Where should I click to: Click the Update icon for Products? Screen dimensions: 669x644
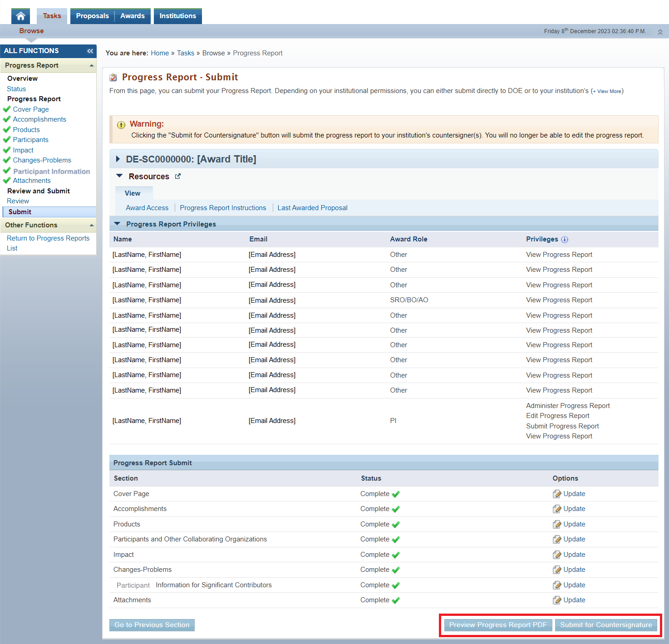[x=557, y=525]
